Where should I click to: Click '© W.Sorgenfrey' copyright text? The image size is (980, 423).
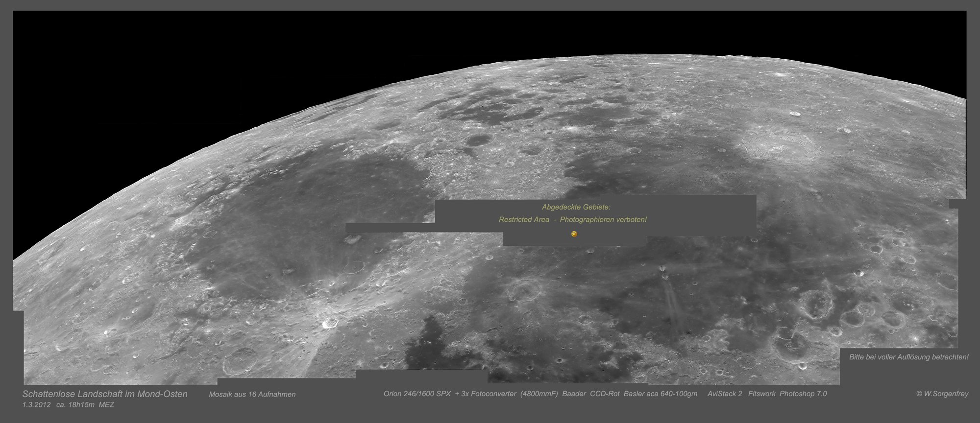942,394
